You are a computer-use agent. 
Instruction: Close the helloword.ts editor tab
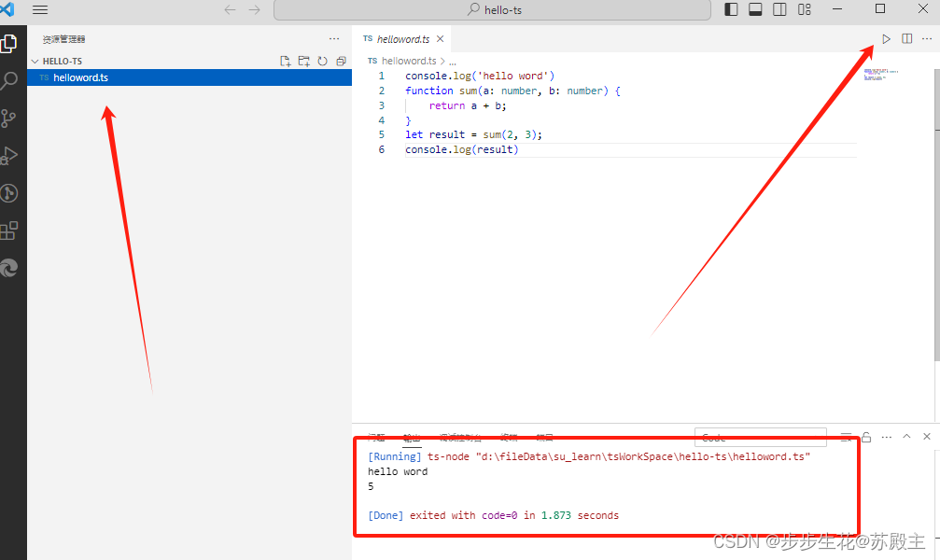click(x=440, y=39)
